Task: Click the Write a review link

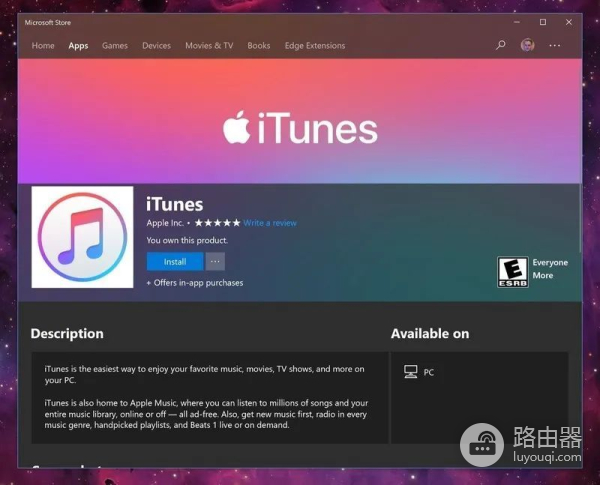Action: click(x=270, y=223)
